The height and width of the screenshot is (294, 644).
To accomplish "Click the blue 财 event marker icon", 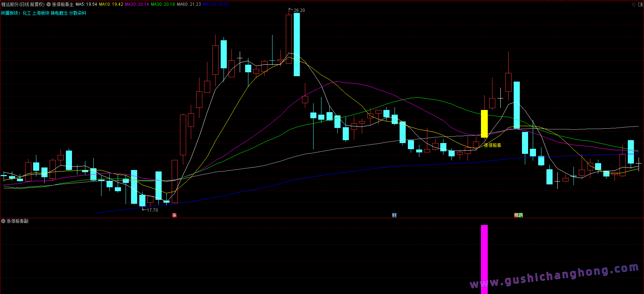I will [x=394, y=215].
